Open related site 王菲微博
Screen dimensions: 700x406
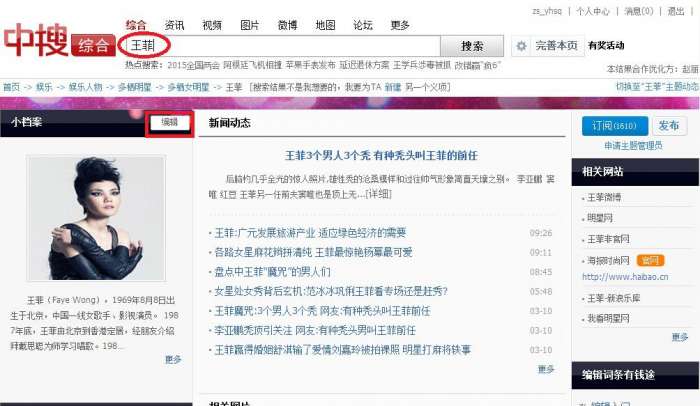604,197
